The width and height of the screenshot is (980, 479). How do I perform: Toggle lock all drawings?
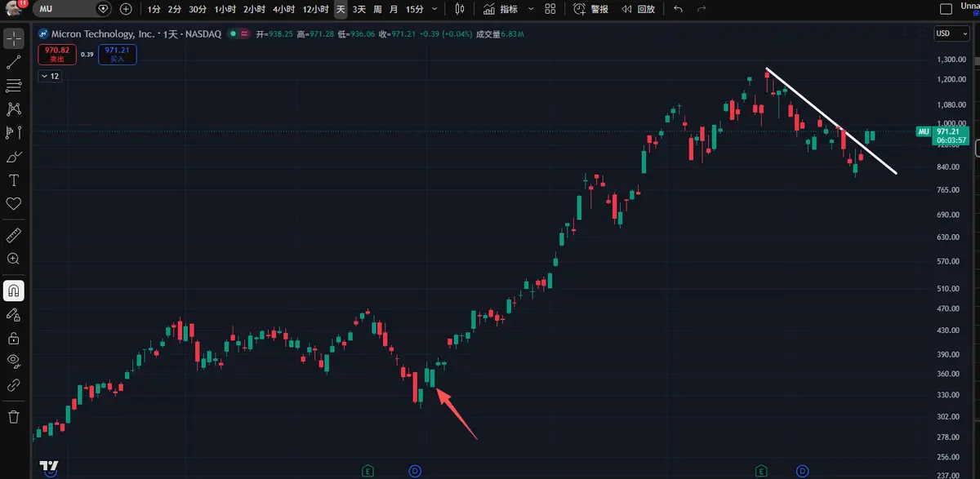pos(14,338)
